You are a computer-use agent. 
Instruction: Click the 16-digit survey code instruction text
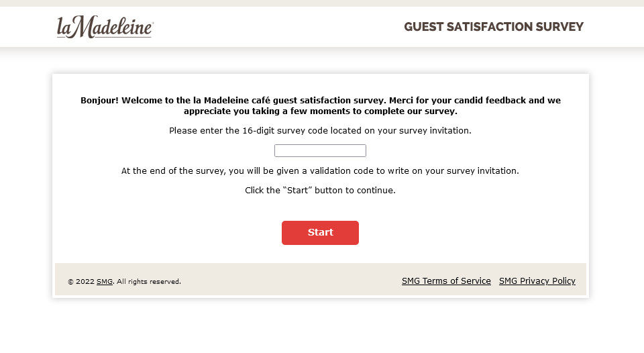click(x=320, y=130)
